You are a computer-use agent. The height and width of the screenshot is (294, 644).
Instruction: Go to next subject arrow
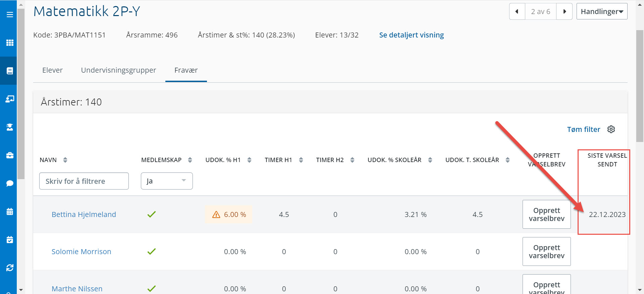tap(565, 11)
